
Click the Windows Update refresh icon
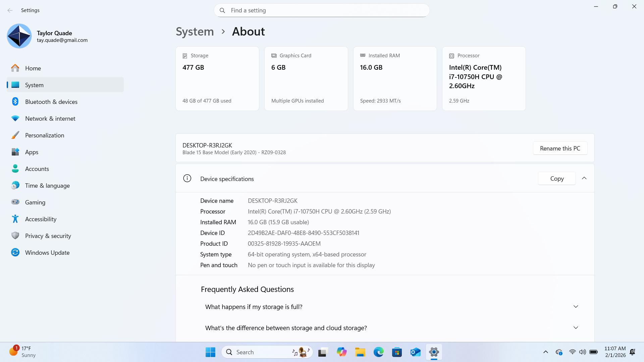pos(15,252)
